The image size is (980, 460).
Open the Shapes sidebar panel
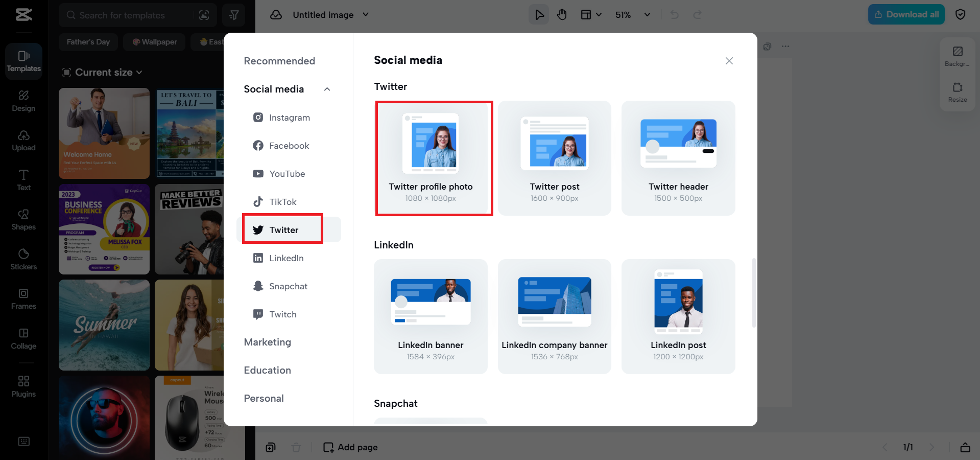(23, 220)
